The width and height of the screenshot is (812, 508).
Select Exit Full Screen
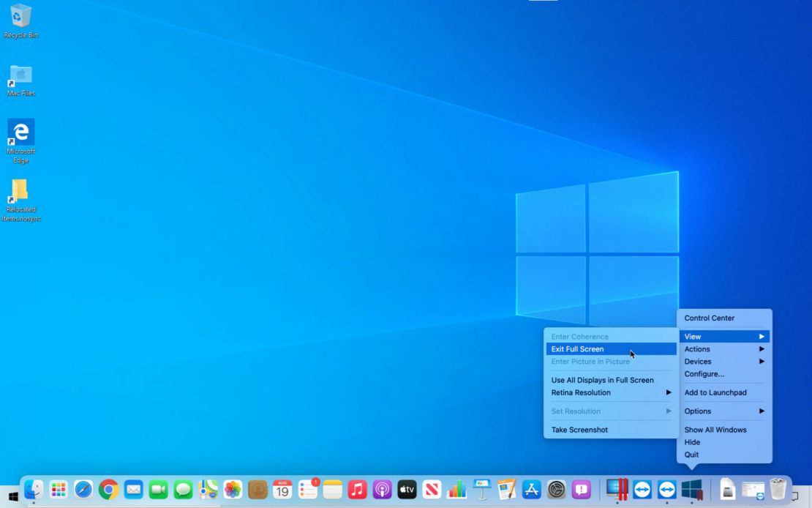click(x=578, y=348)
